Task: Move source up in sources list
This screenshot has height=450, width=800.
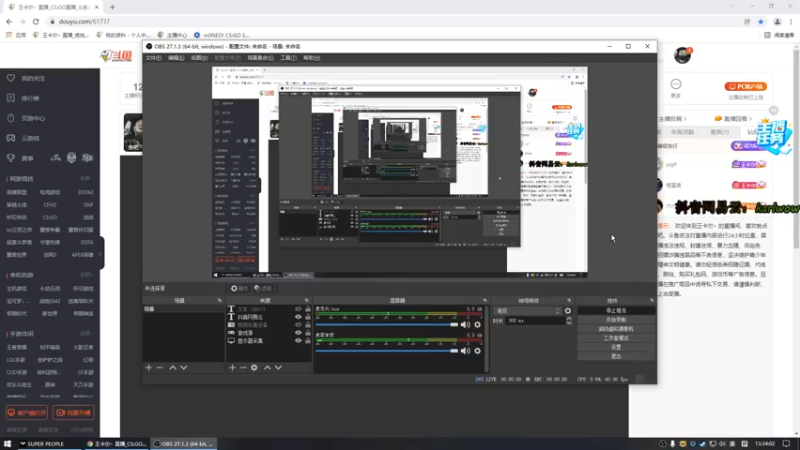Action: [267, 367]
